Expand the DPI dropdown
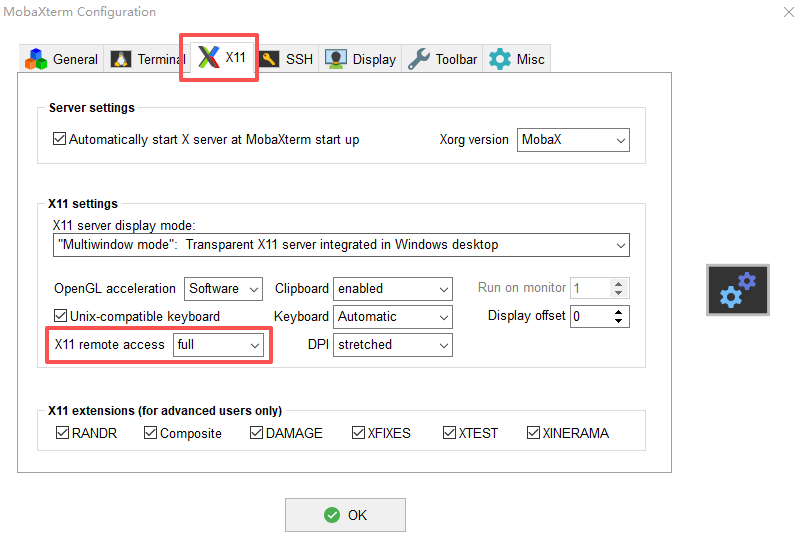 click(393, 345)
